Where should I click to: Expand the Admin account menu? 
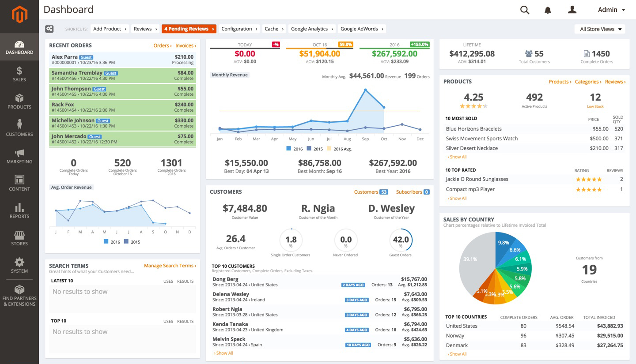pyautogui.click(x=611, y=10)
